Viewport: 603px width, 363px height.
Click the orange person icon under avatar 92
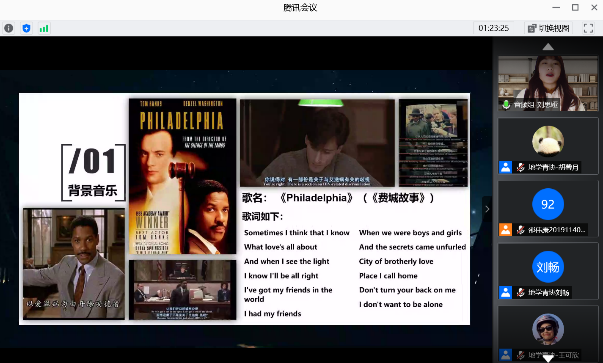click(x=505, y=230)
